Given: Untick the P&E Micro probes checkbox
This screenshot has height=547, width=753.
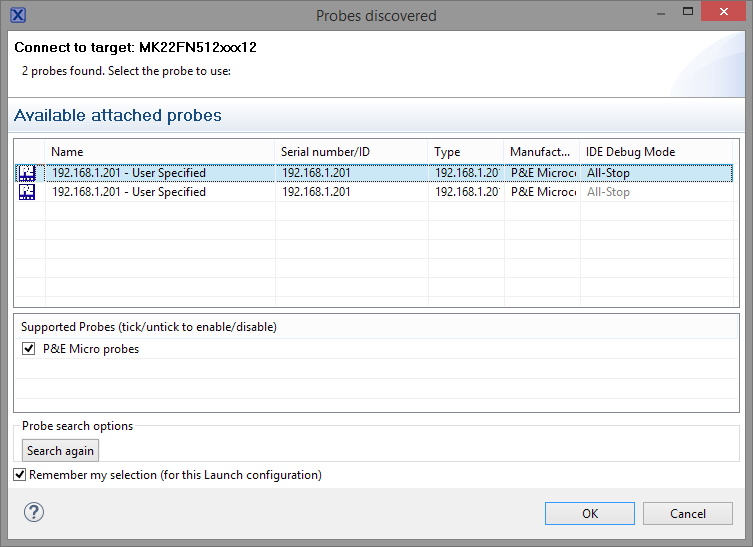Looking at the screenshot, I should (x=29, y=349).
